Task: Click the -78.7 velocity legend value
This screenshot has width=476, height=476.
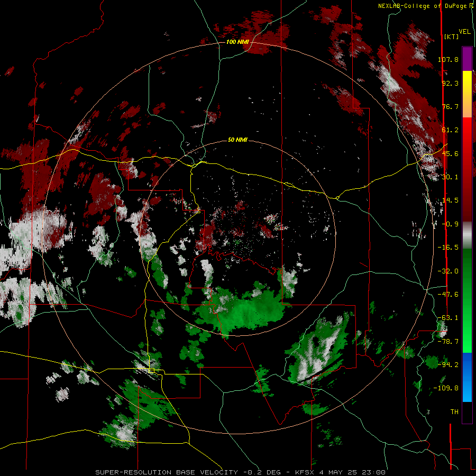Action: coord(448,342)
